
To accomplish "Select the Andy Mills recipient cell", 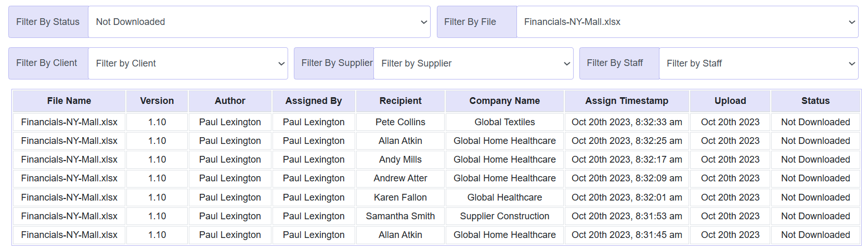I will (400, 160).
